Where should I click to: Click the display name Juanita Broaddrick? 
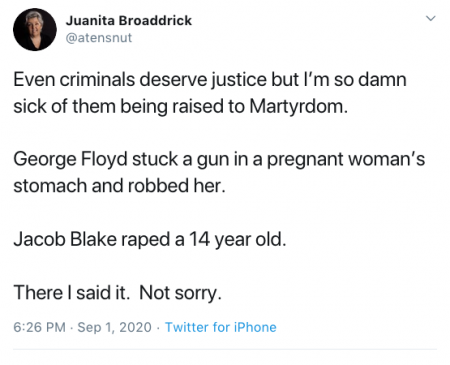(129, 21)
